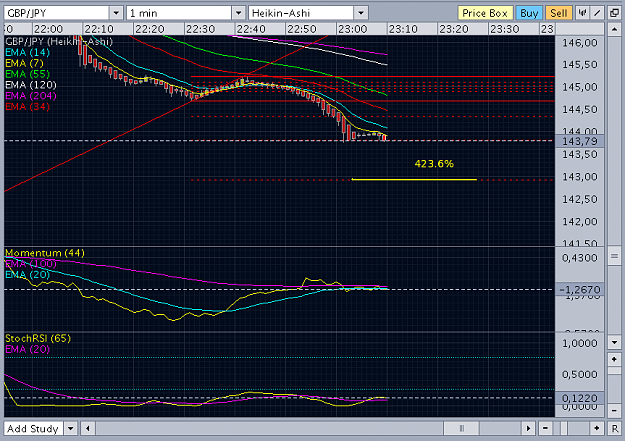Click the EMA (7) legend label

[24, 63]
